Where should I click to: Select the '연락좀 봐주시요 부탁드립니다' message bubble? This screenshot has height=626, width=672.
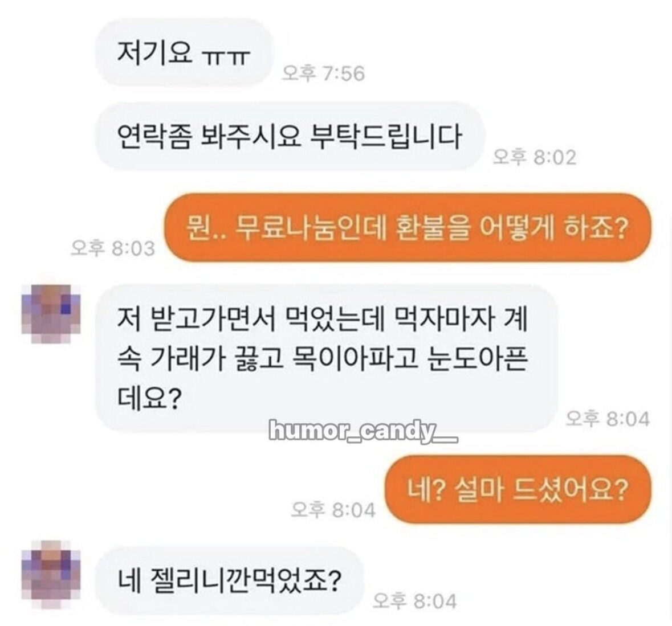(x=290, y=136)
